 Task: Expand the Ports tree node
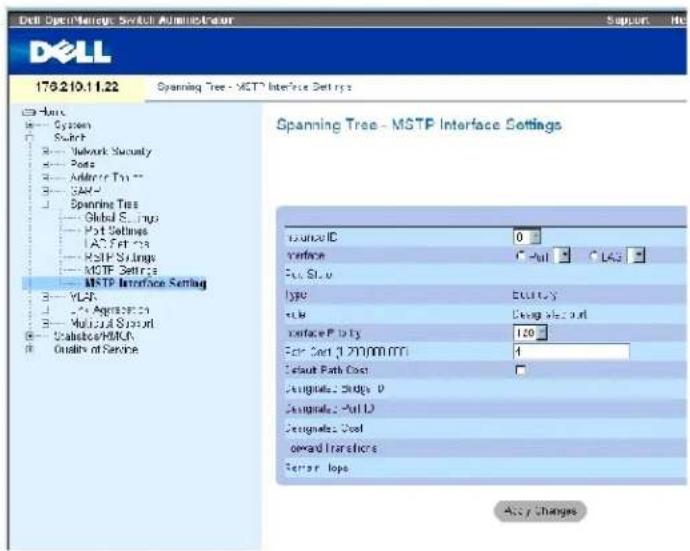45,165
